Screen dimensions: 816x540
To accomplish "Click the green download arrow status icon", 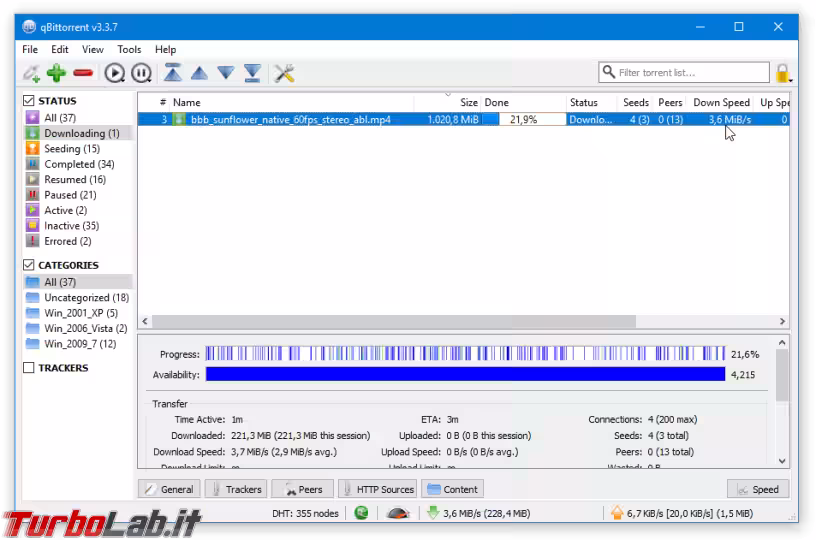I will [432, 513].
